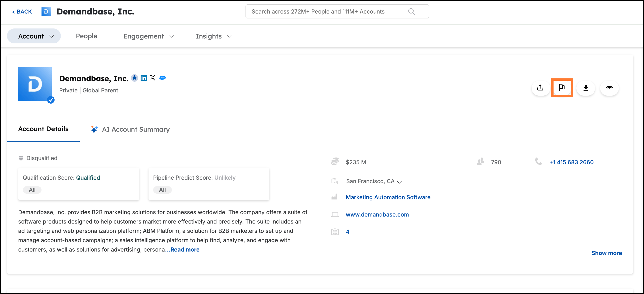
Task: Click the blue star badge beside company name
Action: [x=135, y=78]
